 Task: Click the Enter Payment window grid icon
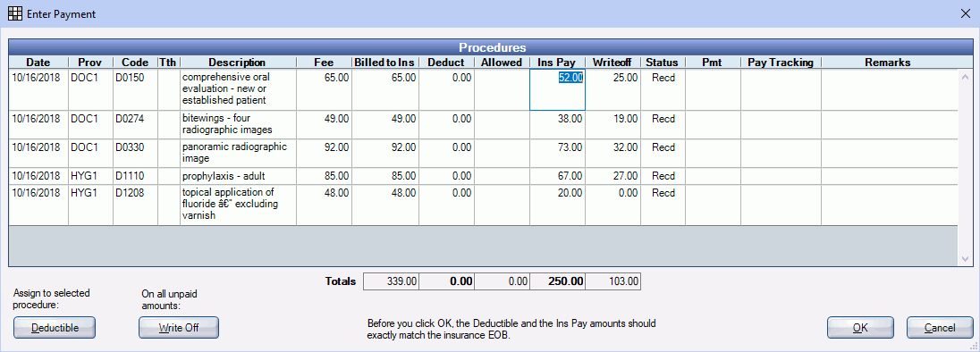pyautogui.click(x=14, y=13)
